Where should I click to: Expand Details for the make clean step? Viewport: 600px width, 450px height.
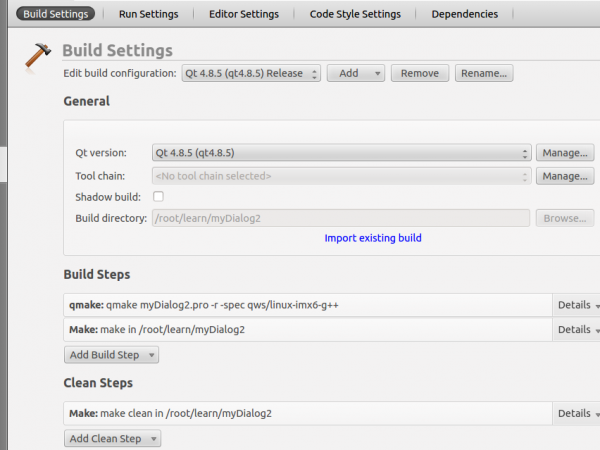577,413
